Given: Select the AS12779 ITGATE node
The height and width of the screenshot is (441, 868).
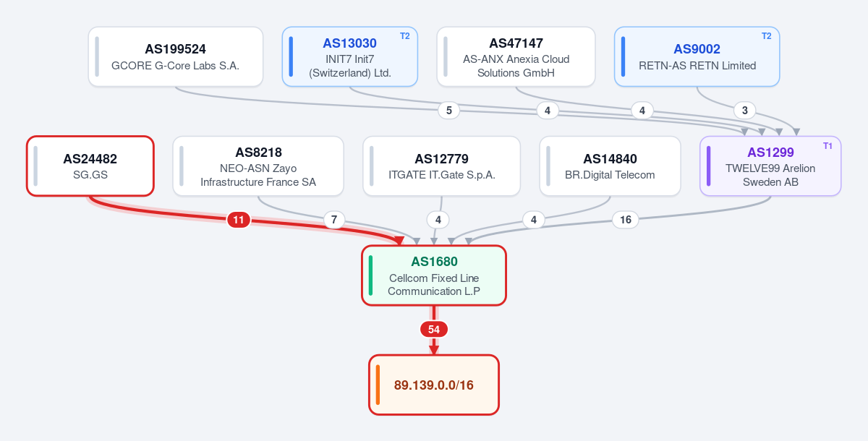Looking at the screenshot, I should pos(441,166).
